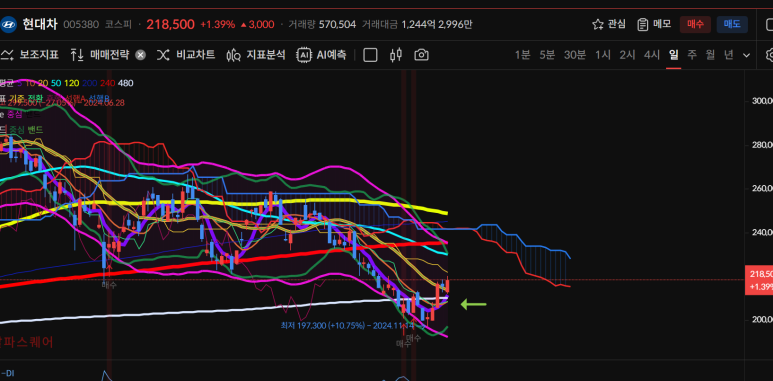Expand the timeframe dropdown chevron
Image resolution: width=773 pixels, height=381 pixels.
[x=746, y=55]
